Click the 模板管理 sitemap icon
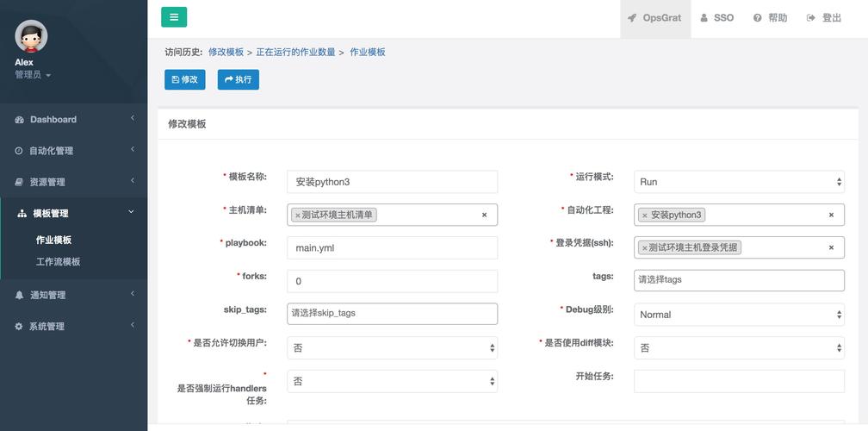 (x=22, y=213)
